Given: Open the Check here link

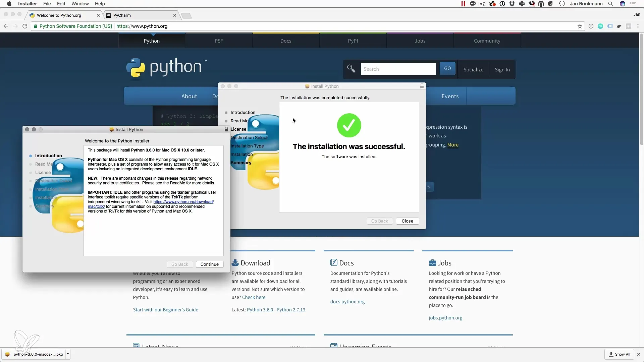Looking at the screenshot, I should coord(254,297).
